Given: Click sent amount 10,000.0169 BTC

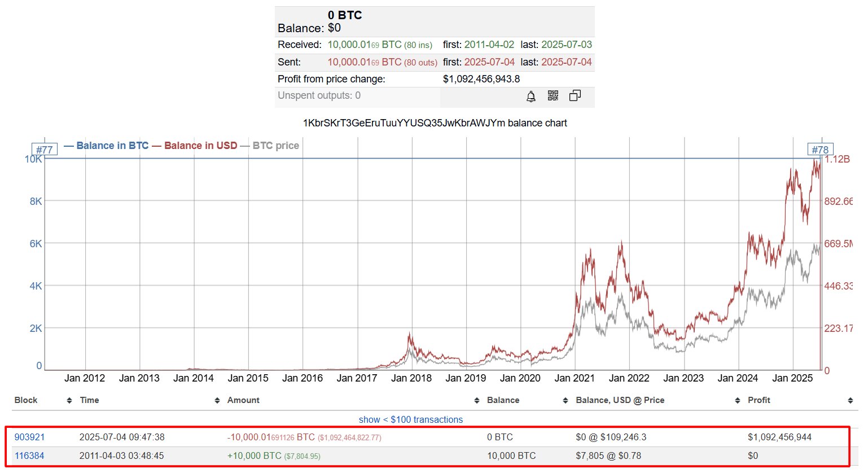Looking at the screenshot, I should click(365, 62).
